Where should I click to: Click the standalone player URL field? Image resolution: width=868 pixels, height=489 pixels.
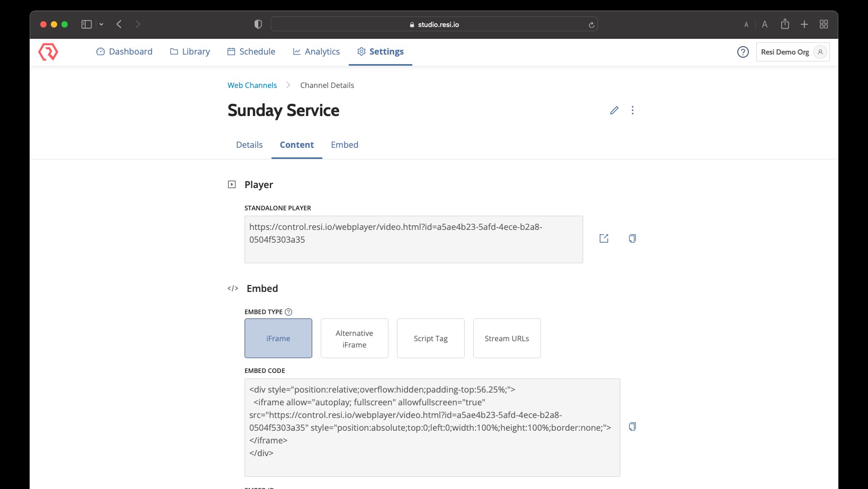pyautogui.click(x=414, y=239)
